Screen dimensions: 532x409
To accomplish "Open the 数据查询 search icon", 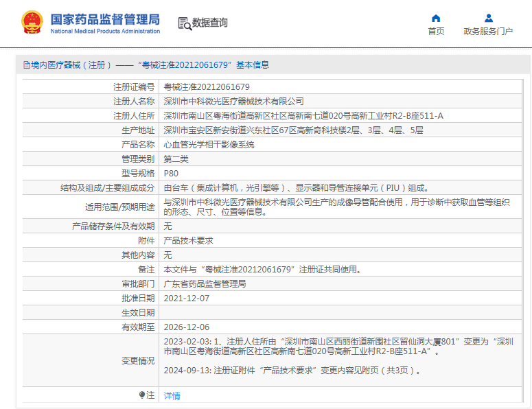I will pyautogui.click(x=185, y=23).
